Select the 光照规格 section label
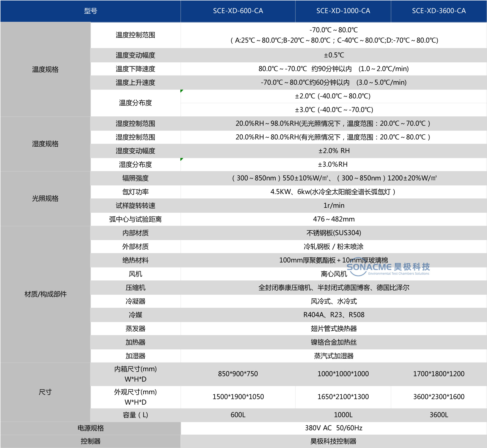This screenshot has width=487, height=448. (45, 198)
